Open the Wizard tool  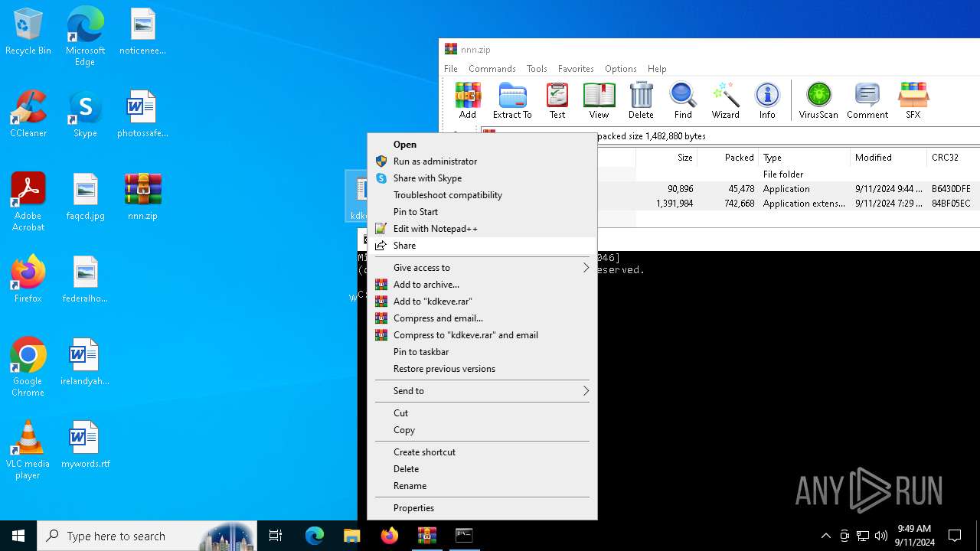pos(725,100)
